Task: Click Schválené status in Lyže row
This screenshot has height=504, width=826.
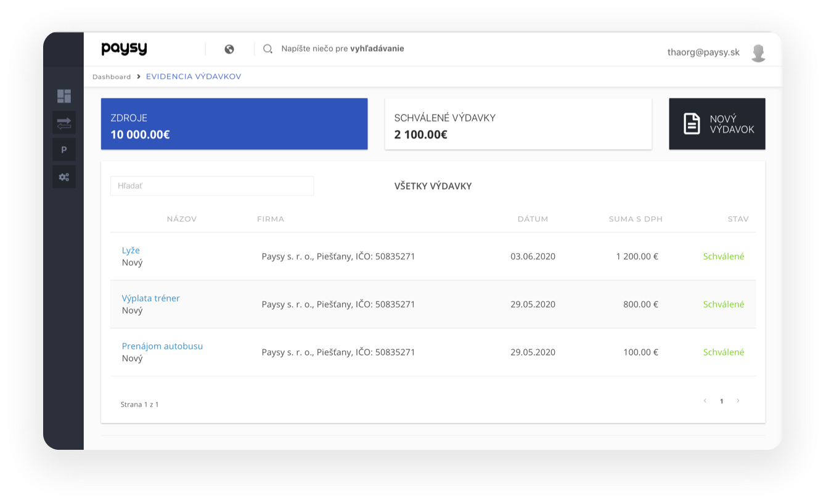Action: point(724,256)
